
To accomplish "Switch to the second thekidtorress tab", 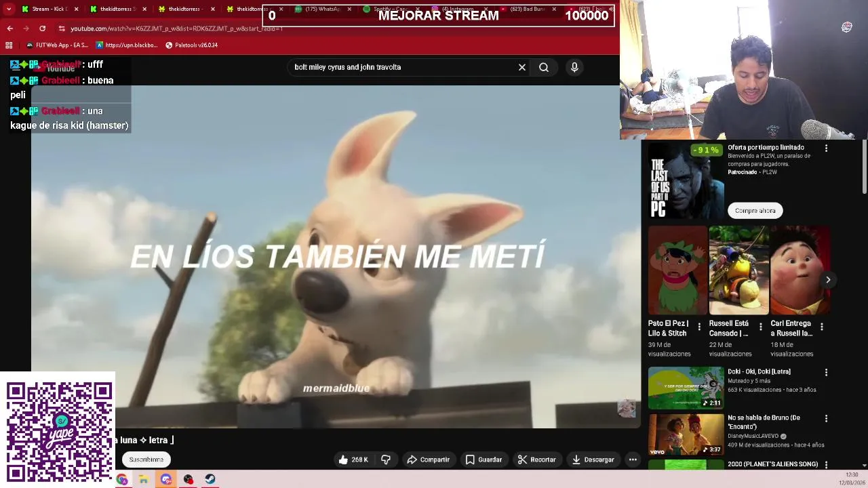I will point(184,9).
